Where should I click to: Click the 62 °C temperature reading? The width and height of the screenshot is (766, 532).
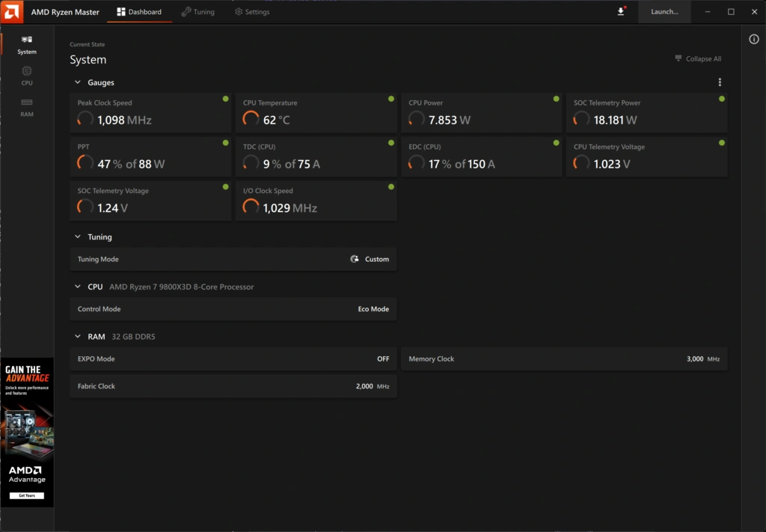click(x=277, y=120)
